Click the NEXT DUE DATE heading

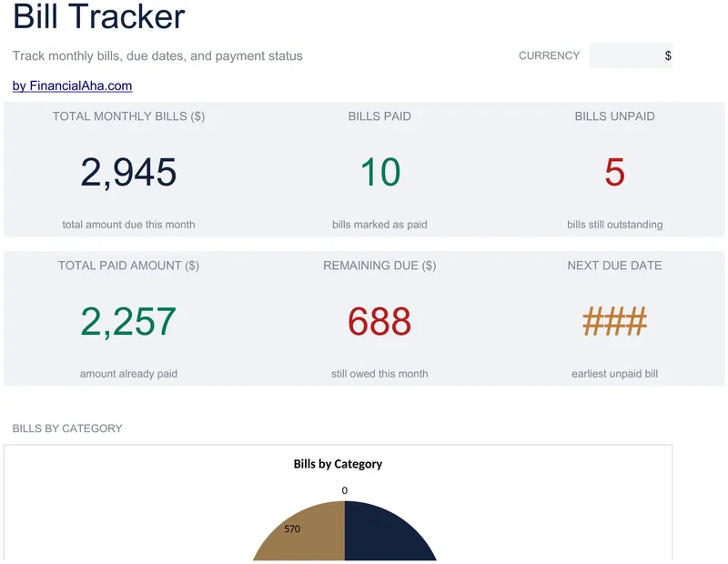pos(615,266)
